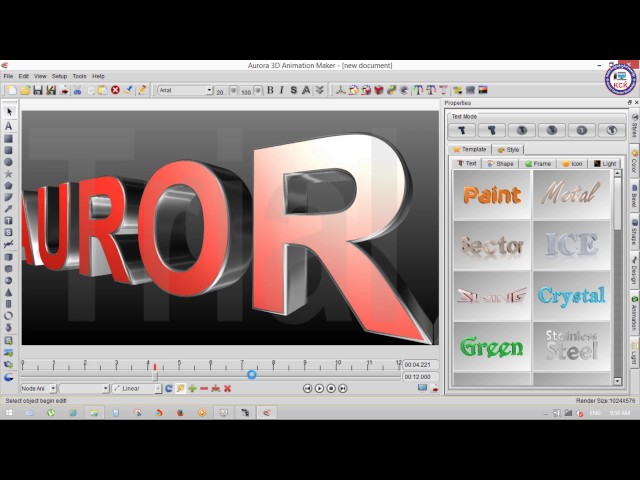Select the arrow selection tool
The height and width of the screenshot is (480, 640).
(9, 111)
